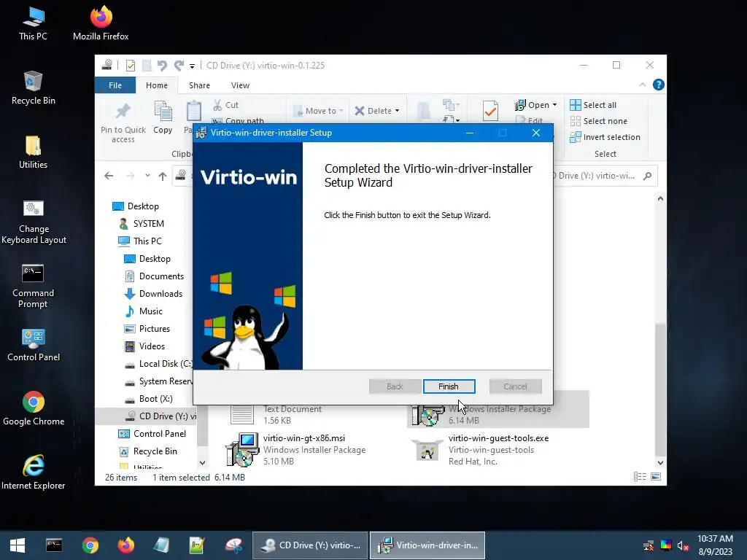Screen dimensions: 747x560
Task: Open Utilities folder on desktop
Action: click(x=33, y=152)
